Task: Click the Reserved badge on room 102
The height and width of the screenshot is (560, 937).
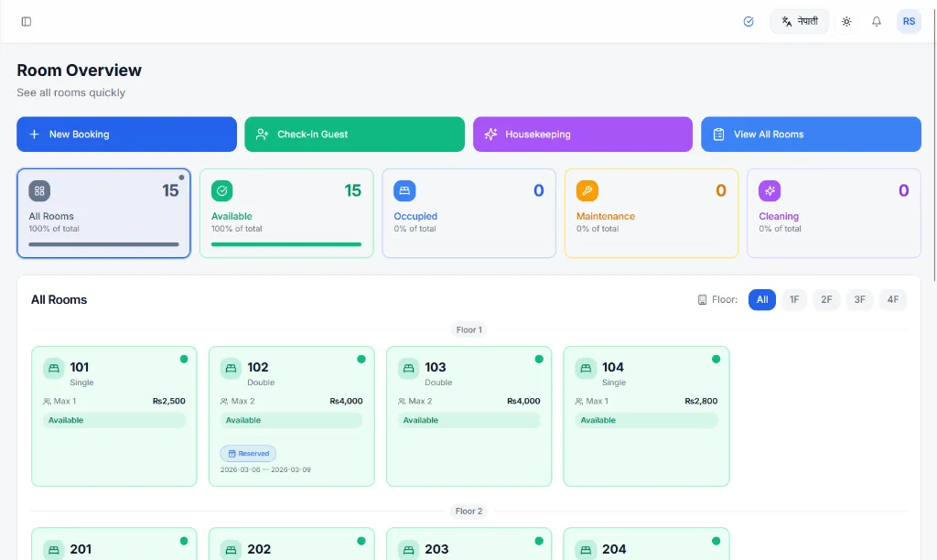Action: coord(248,453)
